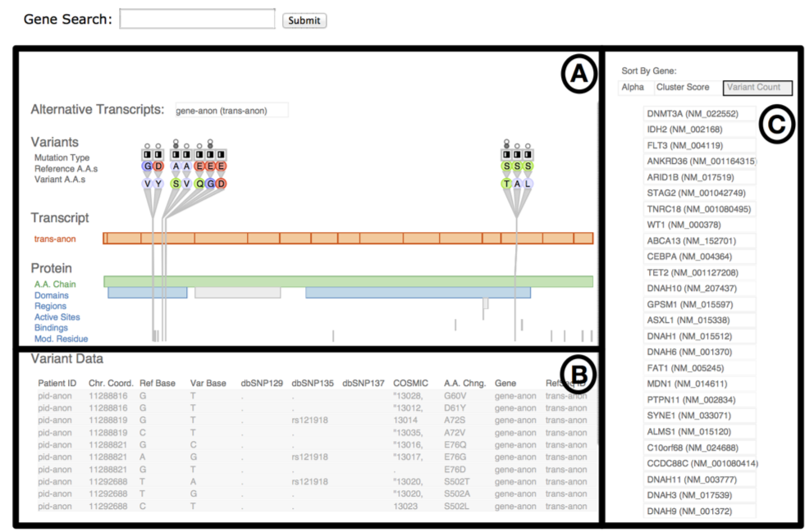This screenshot has height=532, width=809.
Task: Open the Alternative Transcripts dropdown
Action: (x=231, y=111)
